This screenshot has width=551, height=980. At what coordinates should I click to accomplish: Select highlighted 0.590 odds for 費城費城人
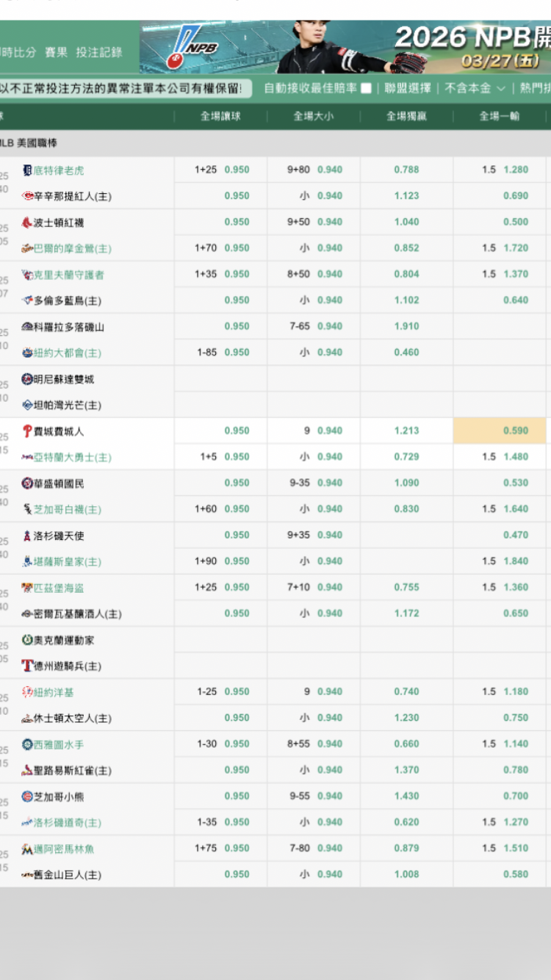click(515, 431)
